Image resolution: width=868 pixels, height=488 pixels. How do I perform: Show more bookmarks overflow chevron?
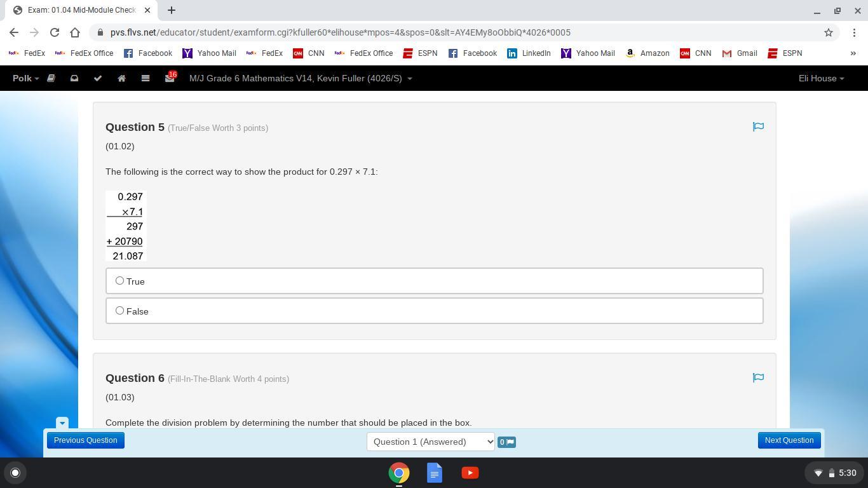(x=853, y=53)
